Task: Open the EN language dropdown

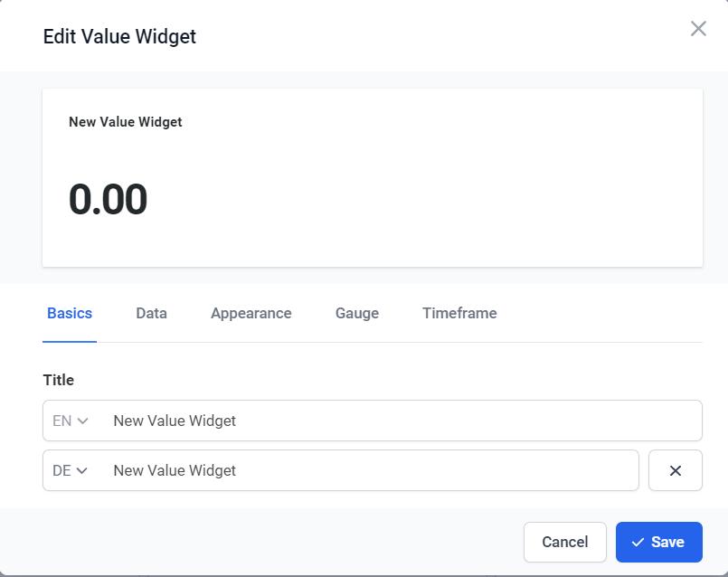Action: (x=71, y=421)
